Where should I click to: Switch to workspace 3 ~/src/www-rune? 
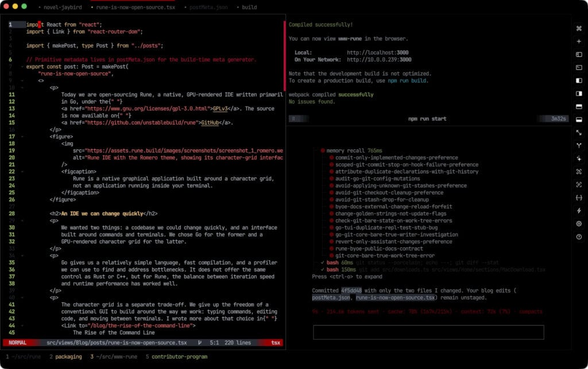114,356
